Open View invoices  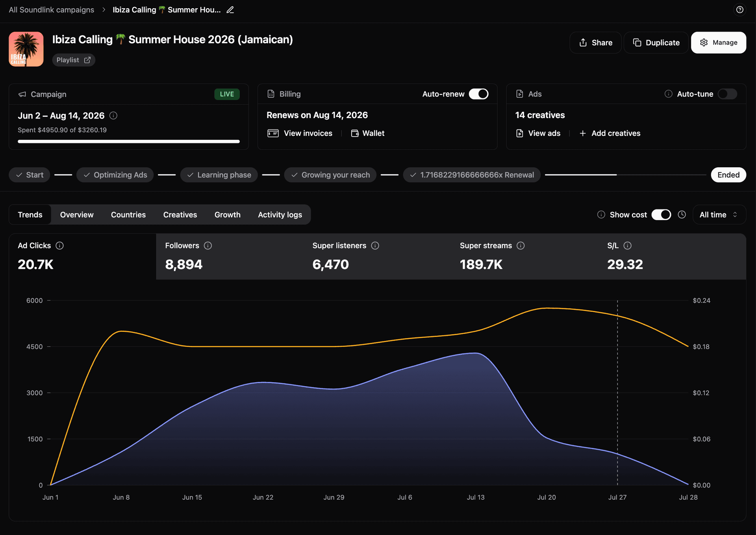[x=300, y=133]
